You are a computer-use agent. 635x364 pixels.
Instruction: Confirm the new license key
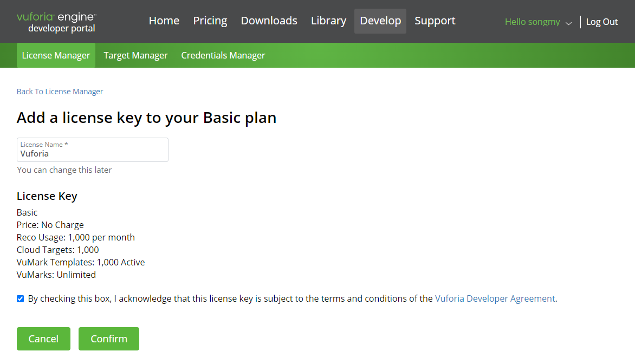109,339
